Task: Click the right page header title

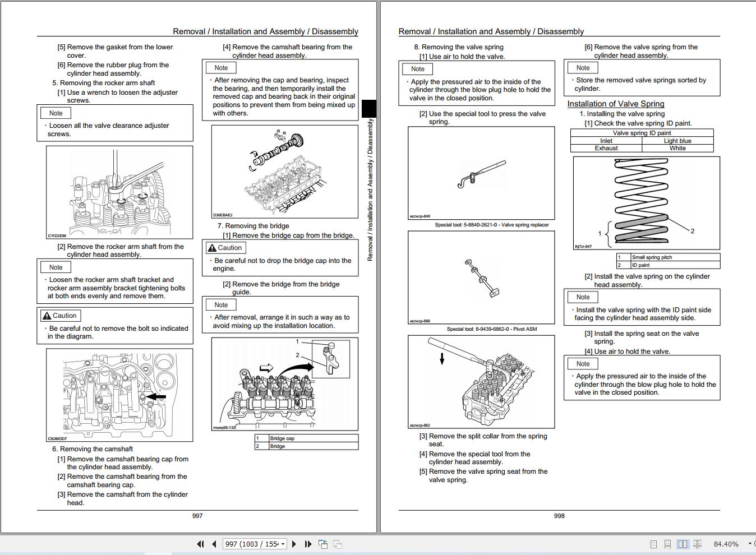Action: pos(491,31)
